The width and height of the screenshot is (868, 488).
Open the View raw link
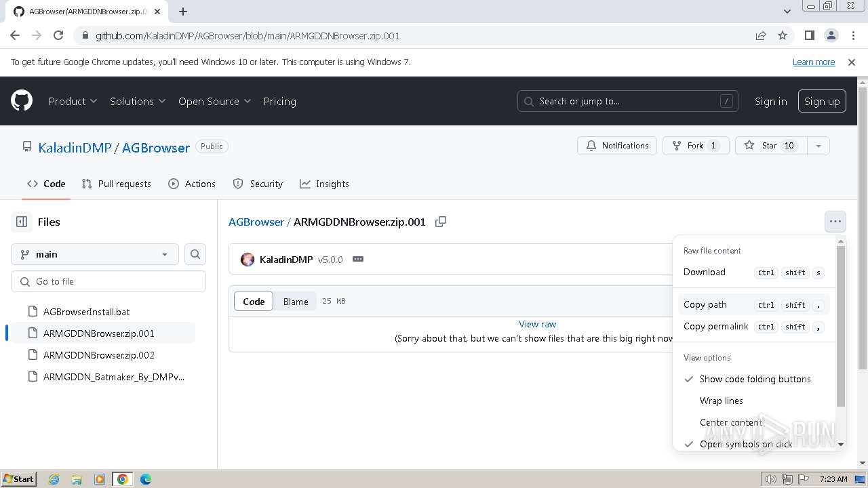click(537, 324)
